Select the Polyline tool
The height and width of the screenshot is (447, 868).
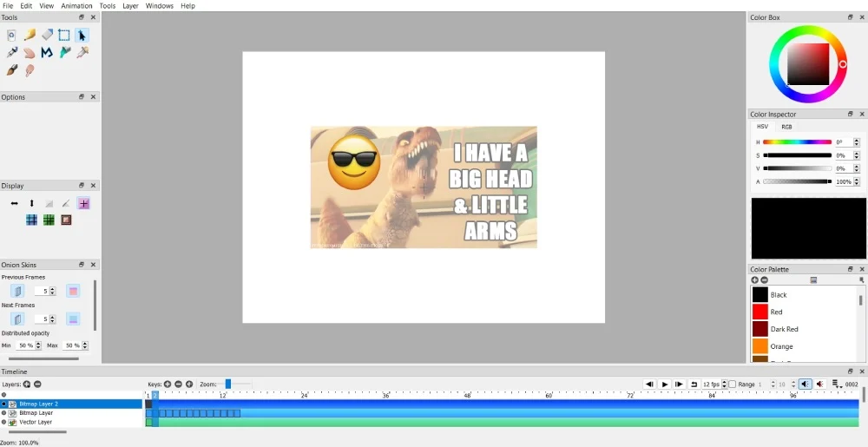pyautogui.click(x=47, y=53)
